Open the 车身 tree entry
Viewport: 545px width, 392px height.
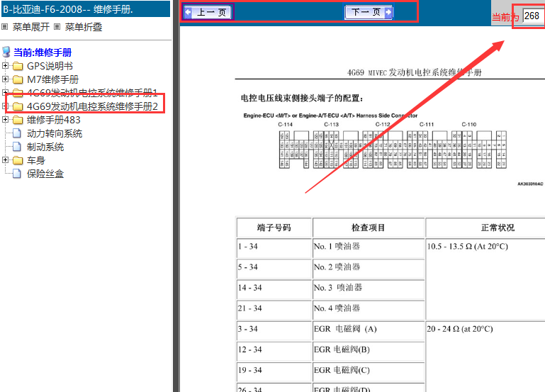pos(36,160)
